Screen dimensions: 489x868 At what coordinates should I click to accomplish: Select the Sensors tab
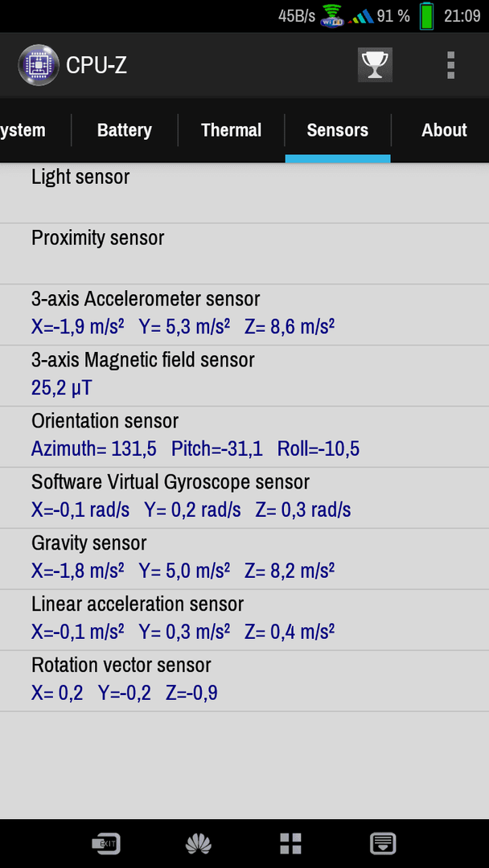(x=338, y=130)
